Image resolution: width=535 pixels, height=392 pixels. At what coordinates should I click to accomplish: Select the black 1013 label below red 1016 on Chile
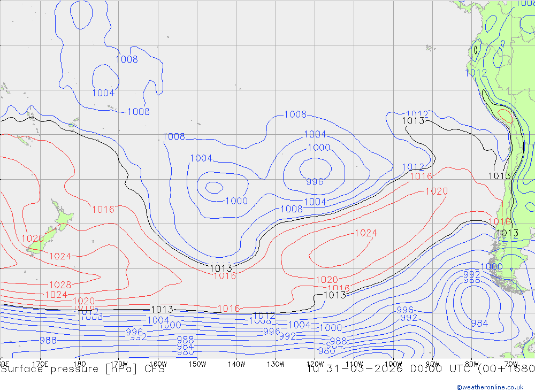click(x=507, y=233)
